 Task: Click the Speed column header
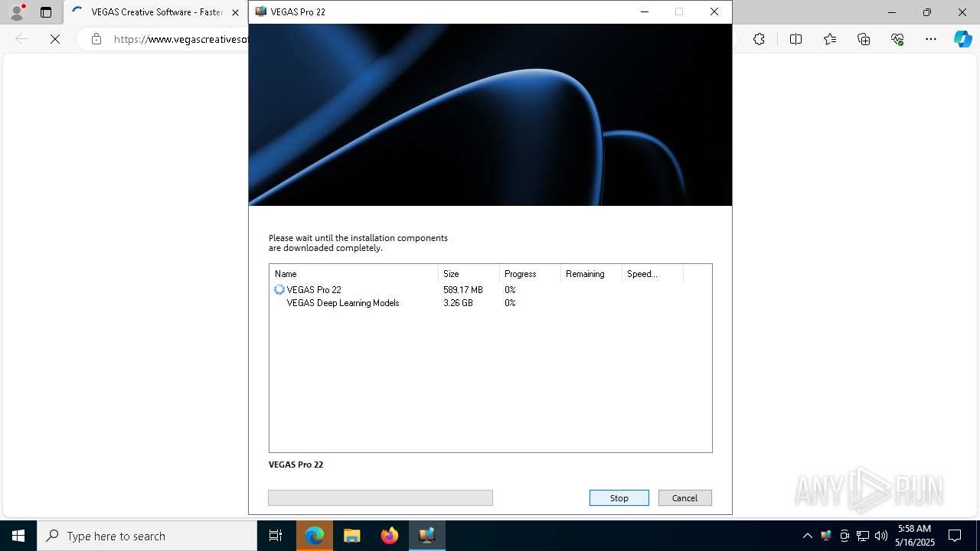coord(652,274)
